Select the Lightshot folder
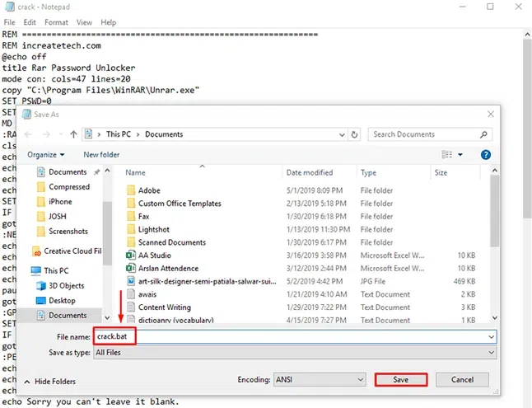The height and width of the screenshot is (408, 532). pyautogui.click(x=147, y=229)
